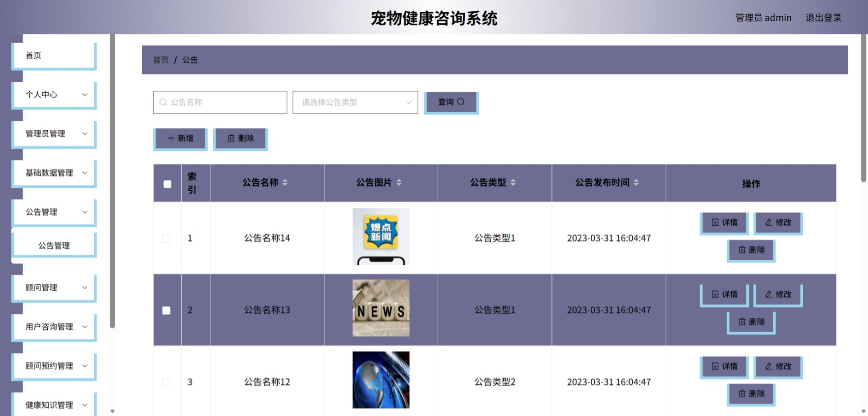Toggle the select-all checkbox in table header
Viewport: 868px width, 416px height.
click(167, 184)
